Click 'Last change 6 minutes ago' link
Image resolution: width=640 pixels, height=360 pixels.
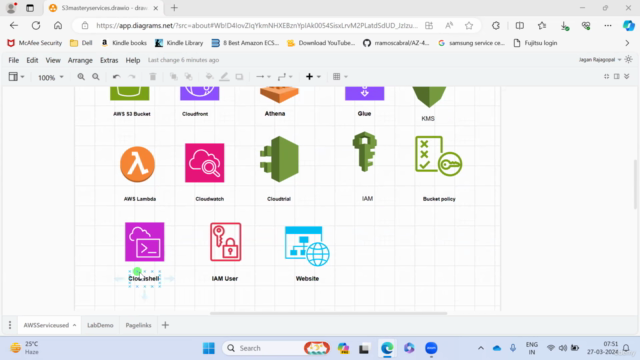(x=183, y=60)
